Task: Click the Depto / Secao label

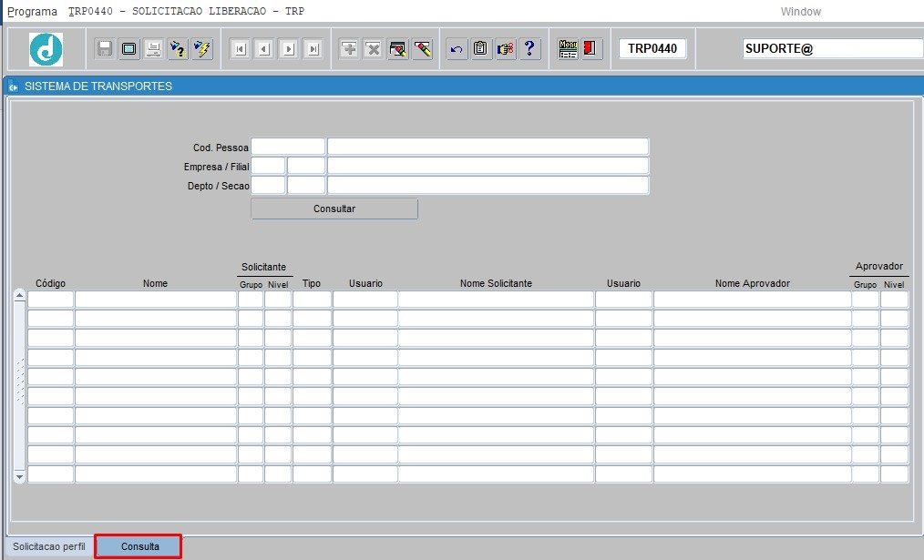Action: point(218,186)
